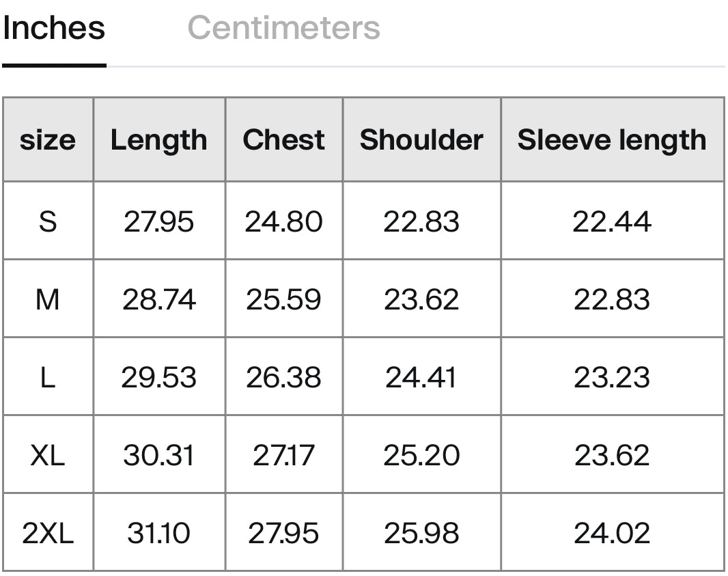Click the 27.17 chest value for XL
Screen dimensions: 728x576
click(x=283, y=455)
